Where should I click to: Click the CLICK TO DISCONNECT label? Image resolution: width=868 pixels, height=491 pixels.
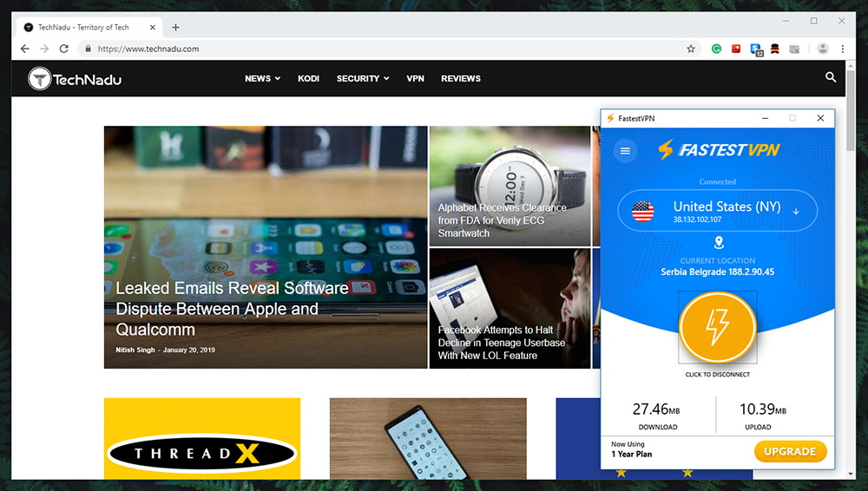point(718,375)
